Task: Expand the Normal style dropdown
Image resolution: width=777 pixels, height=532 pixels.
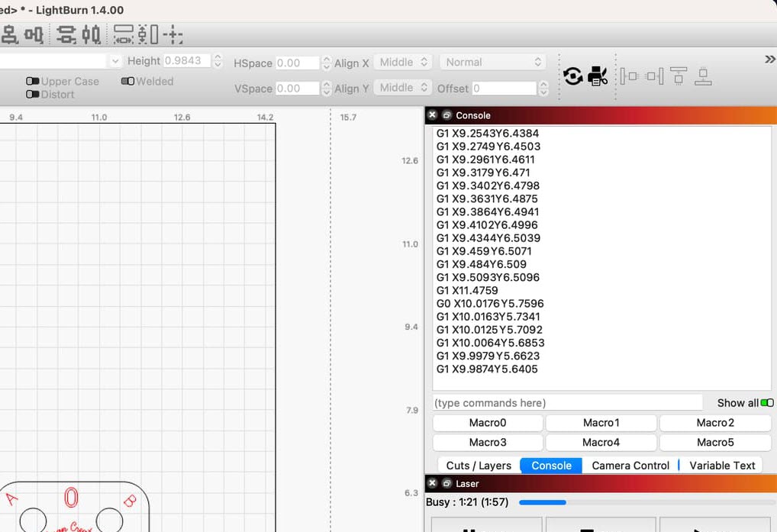Action: pos(492,63)
